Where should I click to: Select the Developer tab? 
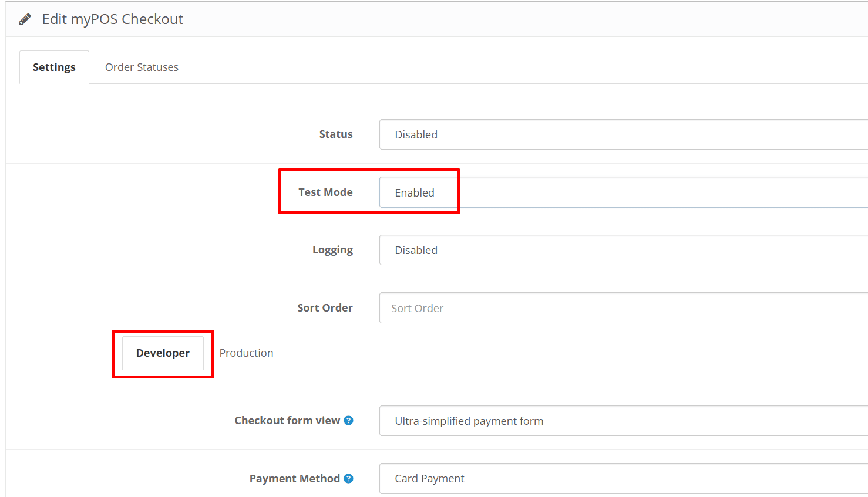(163, 353)
